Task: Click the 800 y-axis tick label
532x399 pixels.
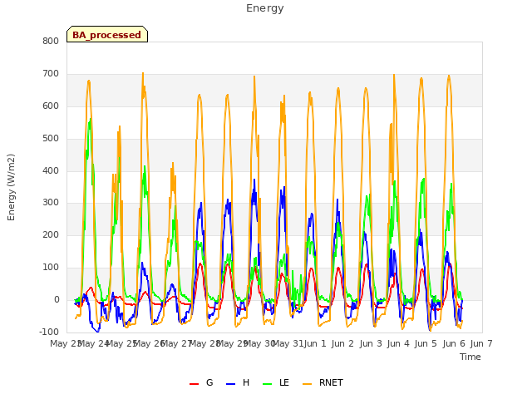Action: coord(51,41)
